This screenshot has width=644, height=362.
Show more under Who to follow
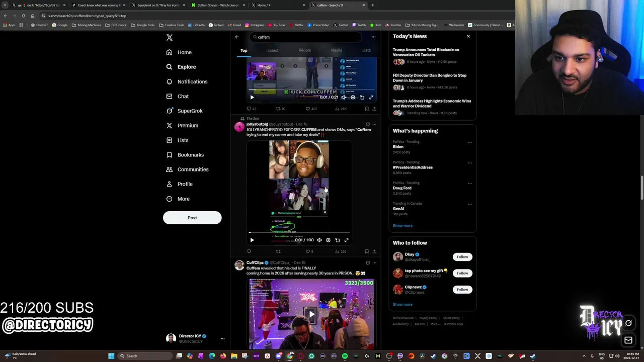[403, 304]
